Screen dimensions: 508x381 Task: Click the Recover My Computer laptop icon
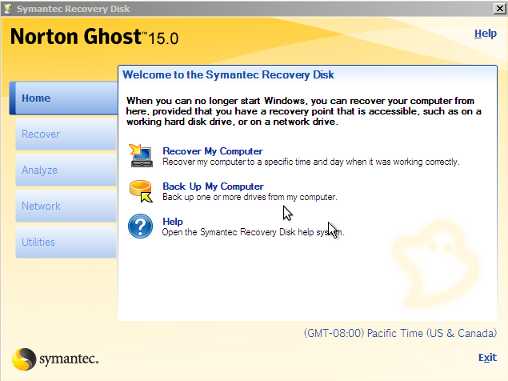click(x=141, y=155)
